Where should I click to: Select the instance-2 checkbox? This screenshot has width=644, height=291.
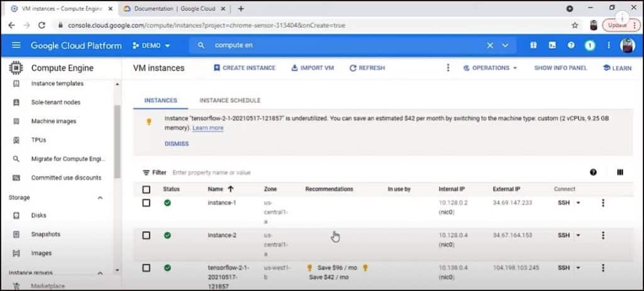147,235
